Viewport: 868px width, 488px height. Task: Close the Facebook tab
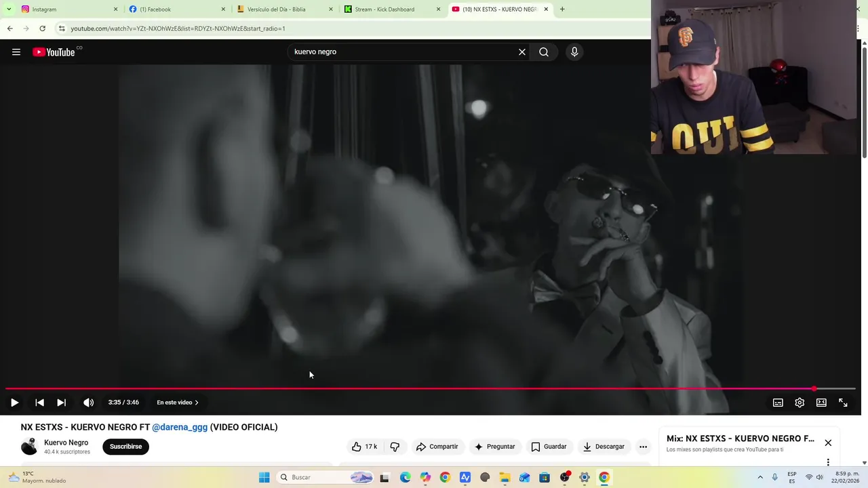223,9
